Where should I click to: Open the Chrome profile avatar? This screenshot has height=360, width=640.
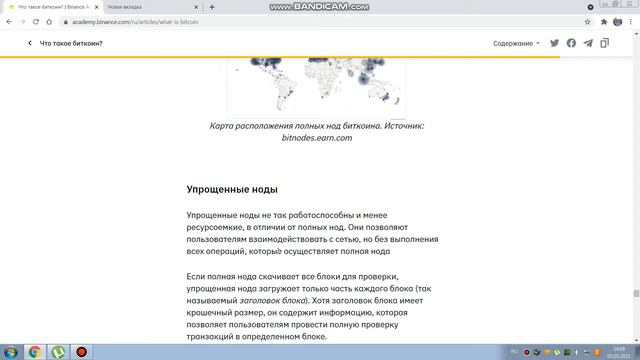(618, 22)
